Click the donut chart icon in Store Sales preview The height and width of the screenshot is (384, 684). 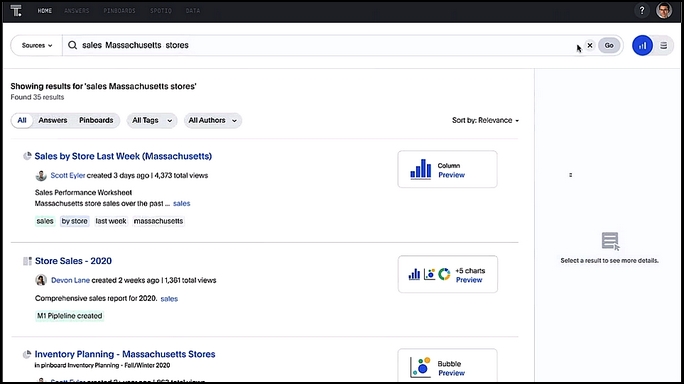coord(444,274)
